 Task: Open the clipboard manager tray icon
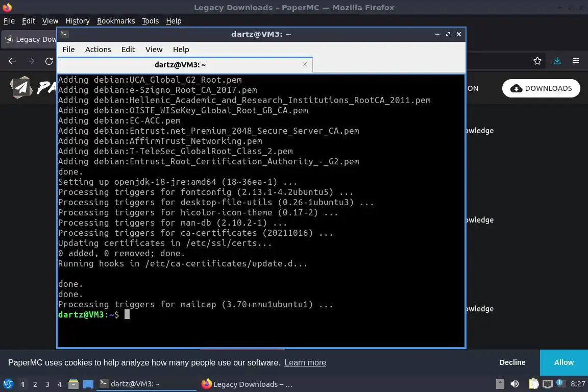(x=533, y=384)
